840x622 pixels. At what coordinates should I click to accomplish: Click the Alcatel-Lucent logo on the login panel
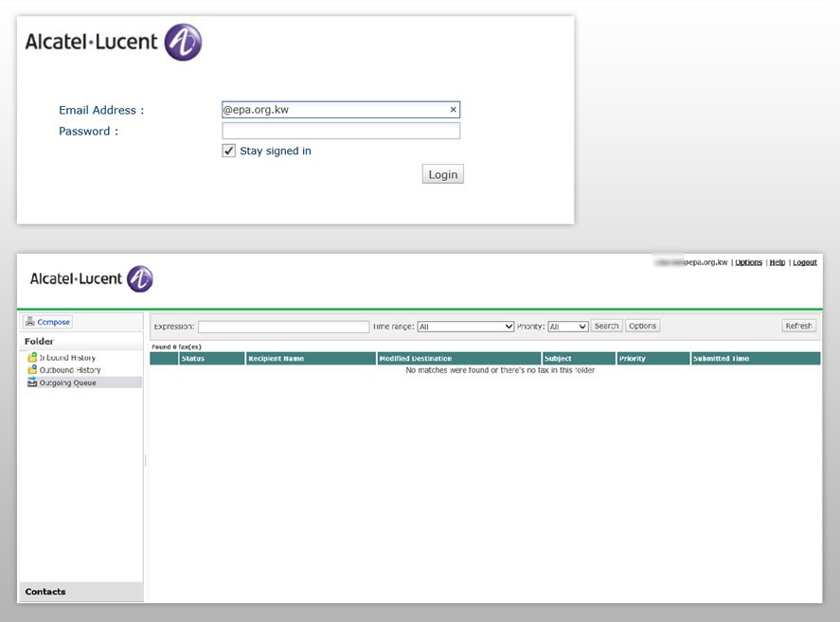tap(114, 42)
